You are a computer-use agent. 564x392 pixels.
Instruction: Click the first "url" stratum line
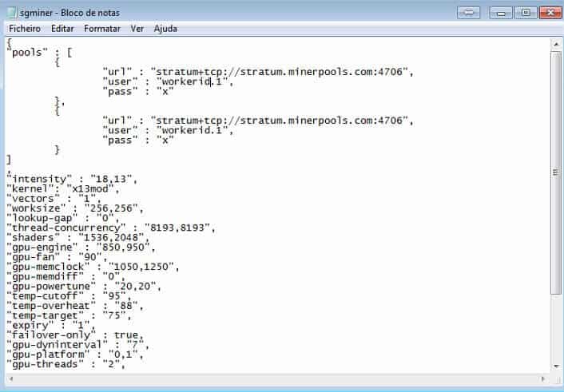[x=258, y=72]
